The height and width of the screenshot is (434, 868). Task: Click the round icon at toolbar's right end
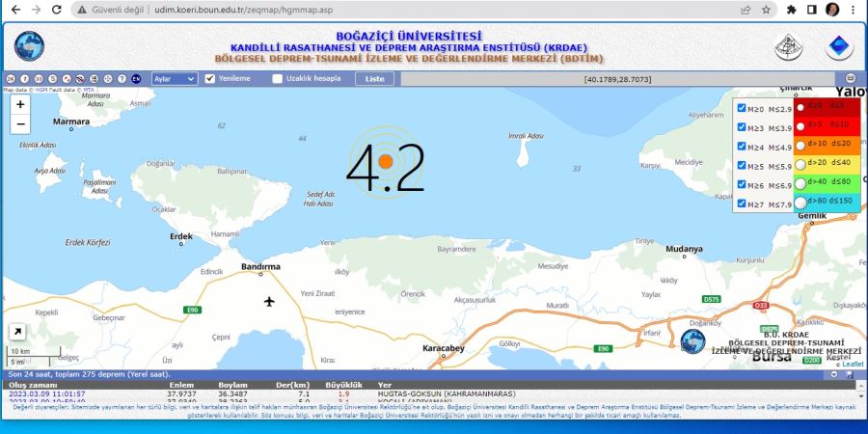(851, 79)
